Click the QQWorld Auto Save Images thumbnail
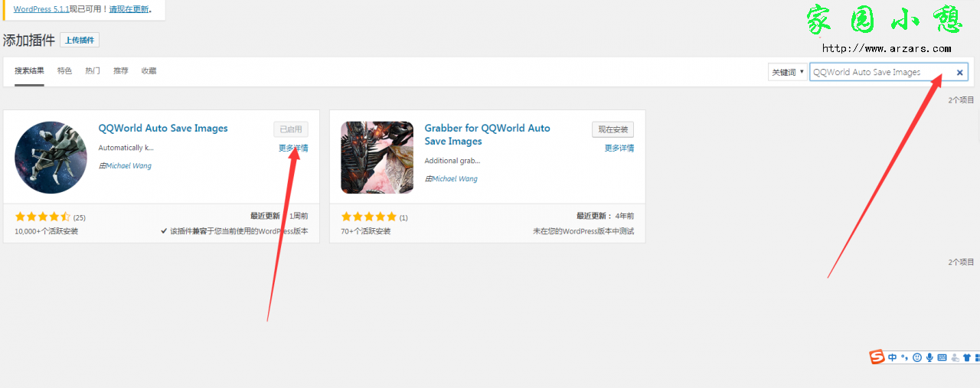Screen dimensions: 980x388 click(x=51, y=157)
